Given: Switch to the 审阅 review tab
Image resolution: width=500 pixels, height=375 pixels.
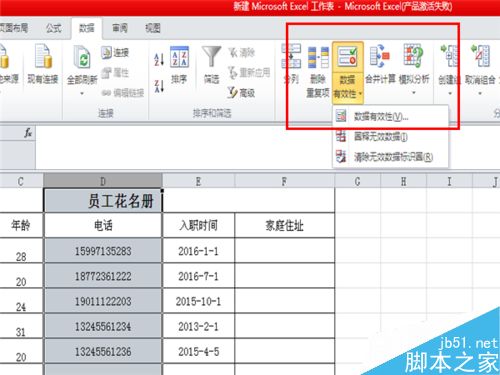Looking at the screenshot, I should [120, 28].
